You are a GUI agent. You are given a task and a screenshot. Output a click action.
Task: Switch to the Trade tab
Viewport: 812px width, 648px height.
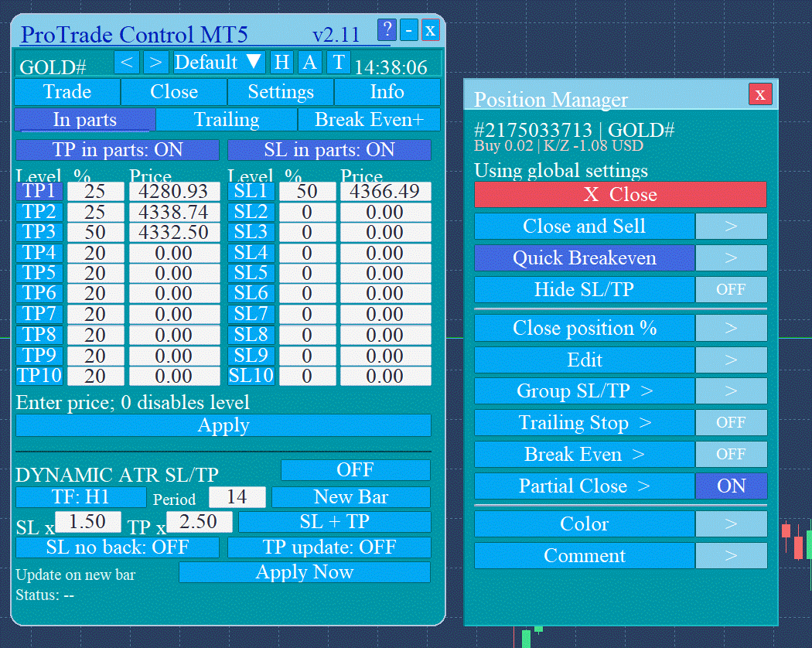(x=67, y=92)
